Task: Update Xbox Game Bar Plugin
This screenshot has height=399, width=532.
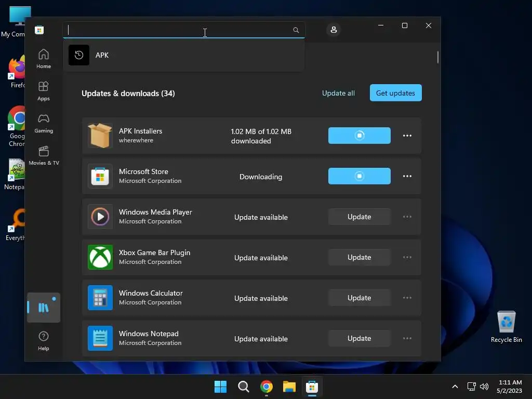Action: tap(360, 257)
